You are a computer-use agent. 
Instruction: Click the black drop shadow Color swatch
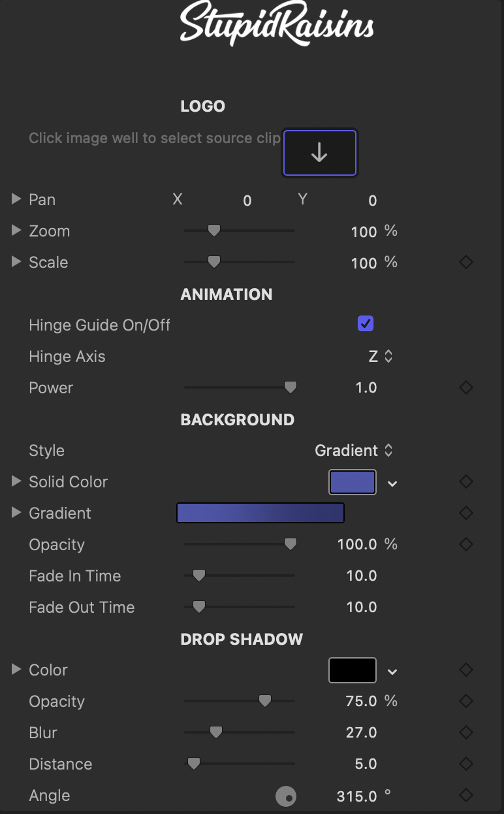pyautogui.click(x=353, y=670)
